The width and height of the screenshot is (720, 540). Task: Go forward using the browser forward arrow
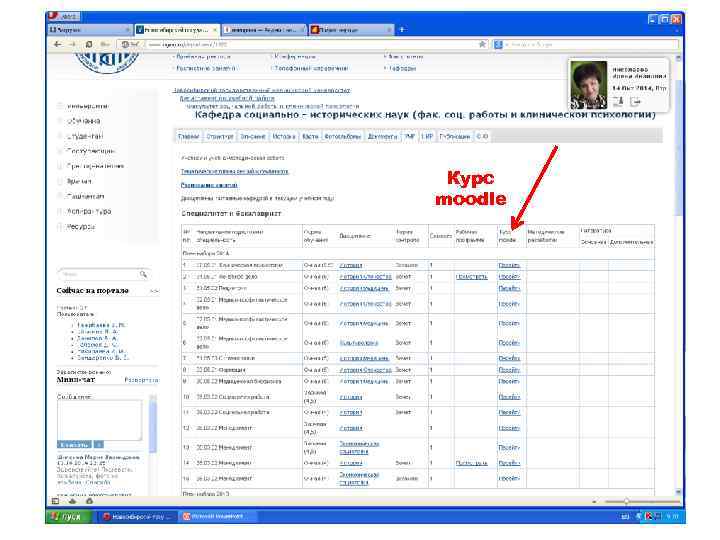73,45
